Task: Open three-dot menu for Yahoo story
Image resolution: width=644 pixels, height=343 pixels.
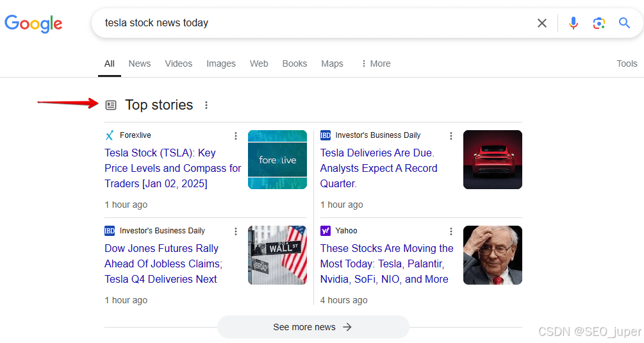Action: (x=450, y=231)
